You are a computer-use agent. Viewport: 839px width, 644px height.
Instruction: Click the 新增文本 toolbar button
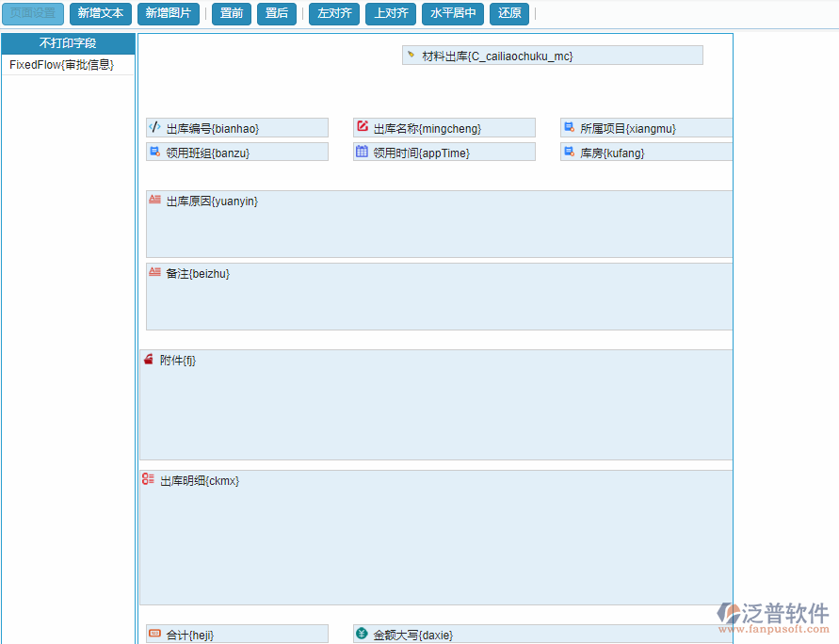(x=101, y=13)
